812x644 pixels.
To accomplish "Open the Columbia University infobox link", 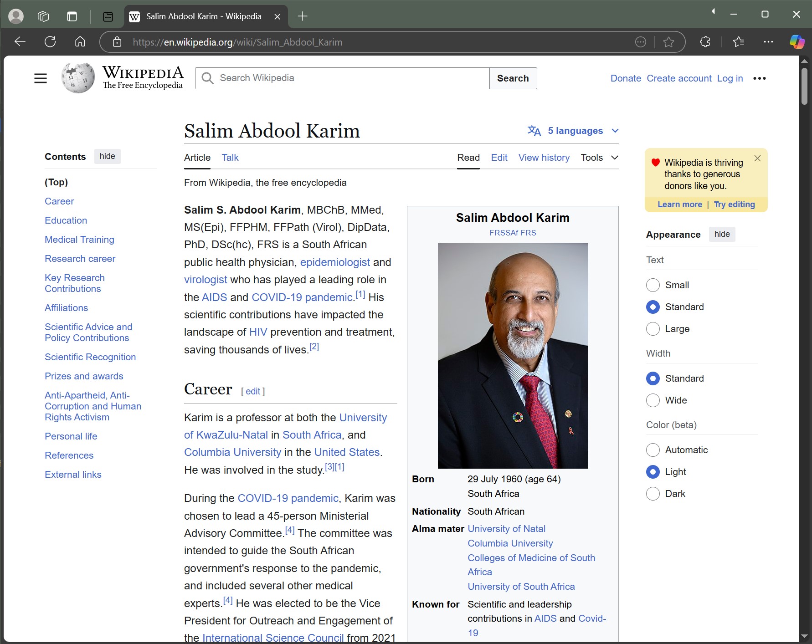I will click(x=510, y=543).
